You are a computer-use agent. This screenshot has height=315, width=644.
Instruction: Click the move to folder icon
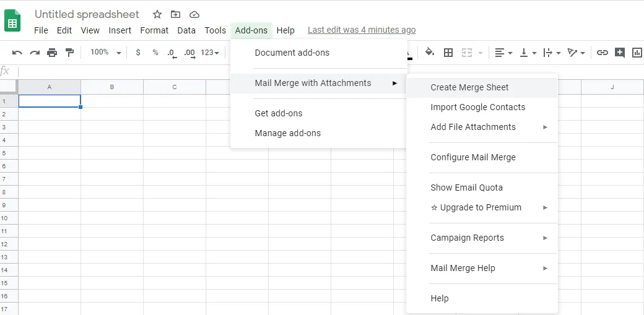175,14
